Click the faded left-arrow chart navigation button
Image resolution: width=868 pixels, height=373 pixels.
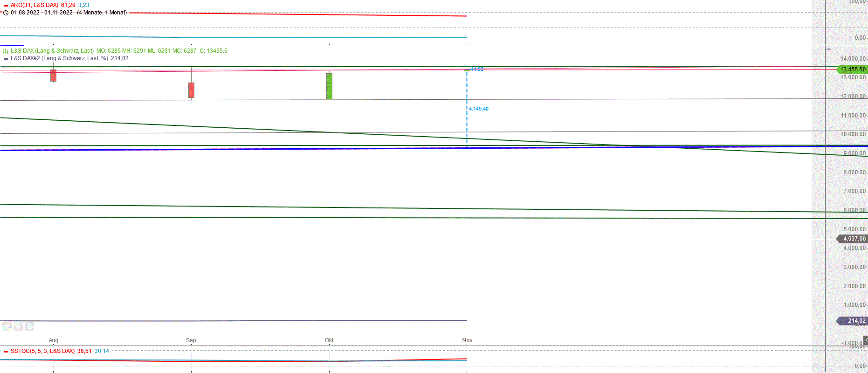(x=7, y=326)
